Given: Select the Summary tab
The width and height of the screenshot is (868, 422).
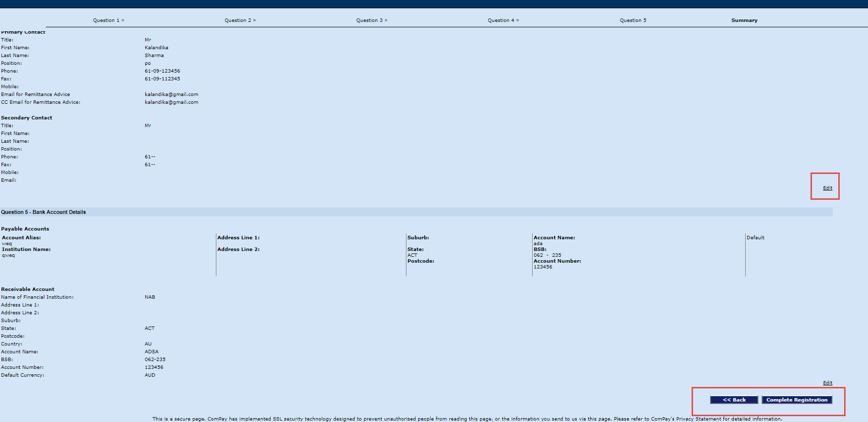Looking at the screenshot, I should (744, 20).
